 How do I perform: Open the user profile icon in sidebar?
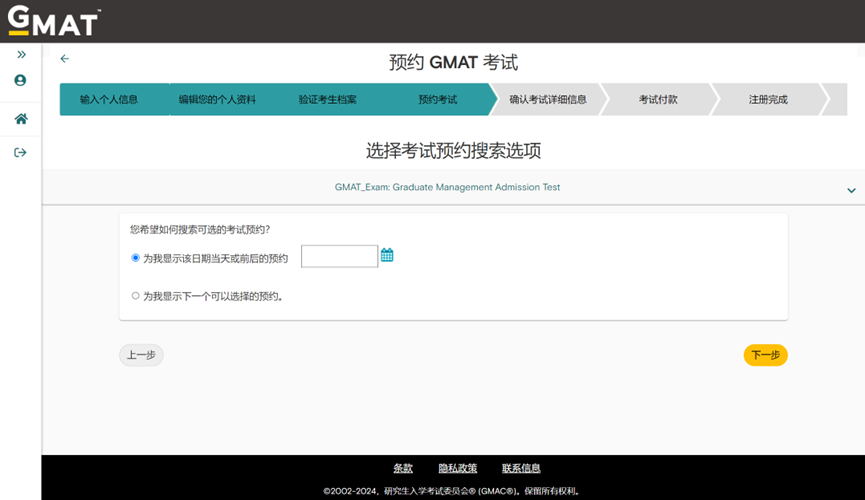(x=20, y=81)
